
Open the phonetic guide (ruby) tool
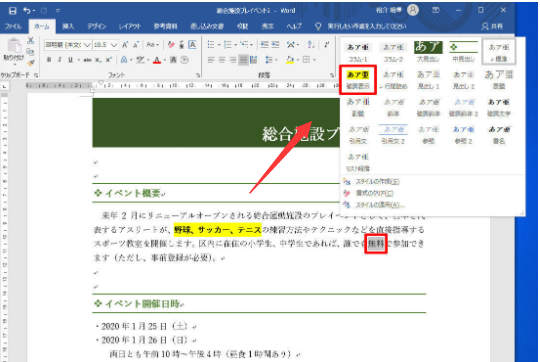coord(181,45)
